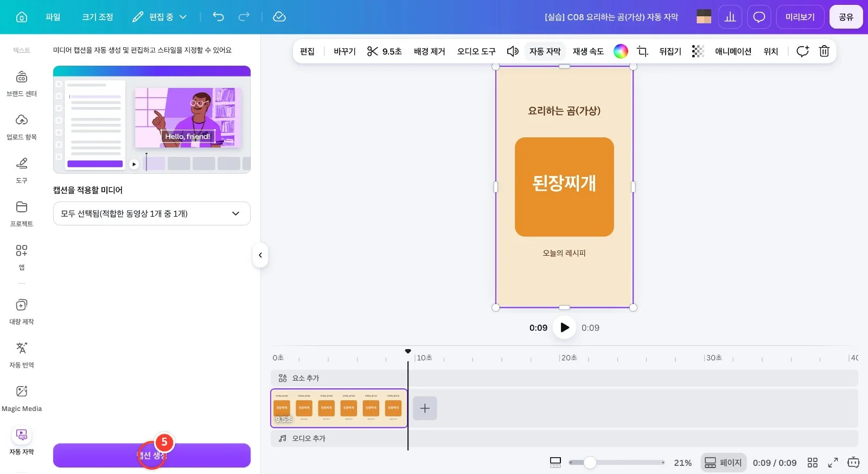Screen dimensions: 868x474
Task: Trim video with the 9.5초 scissors
Action: pyautogui.click(x=385, y=51)
